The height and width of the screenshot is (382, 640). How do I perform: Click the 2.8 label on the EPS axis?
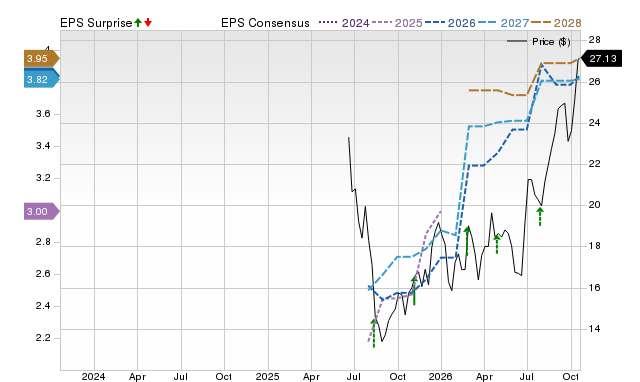(43, 242)
